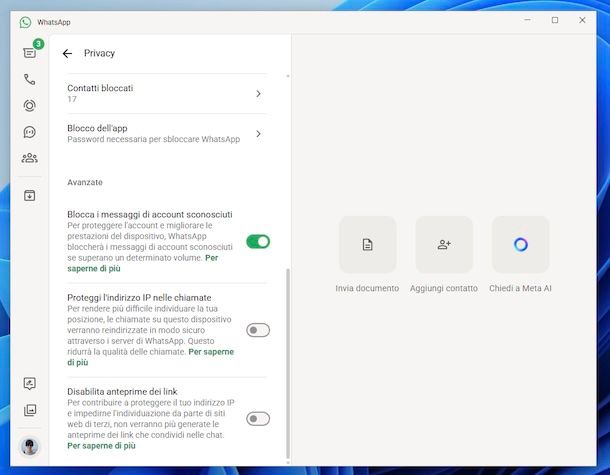This screenshot has height=475, width=610.
Task: Expand Contatti bloccati chevron
Action: click(x=258, y=94)
